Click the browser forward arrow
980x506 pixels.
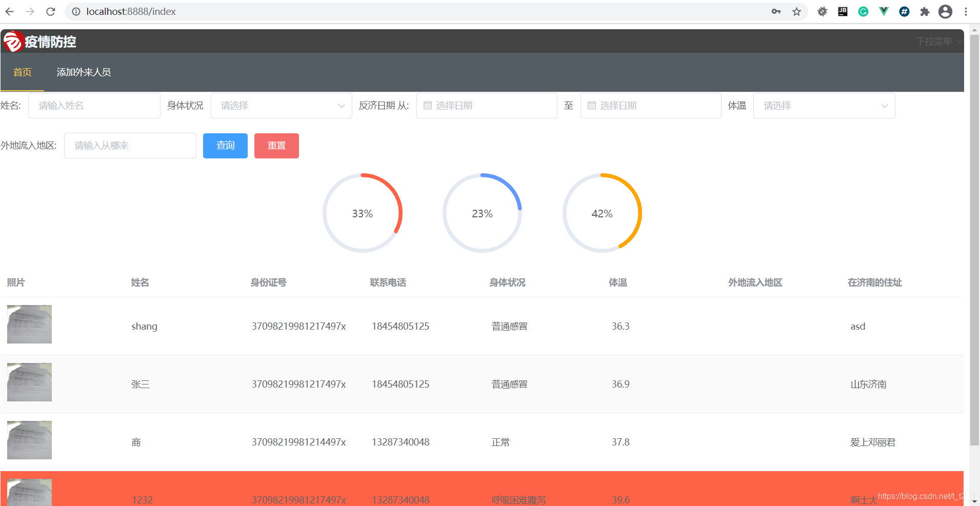click(x=30, y=11)
